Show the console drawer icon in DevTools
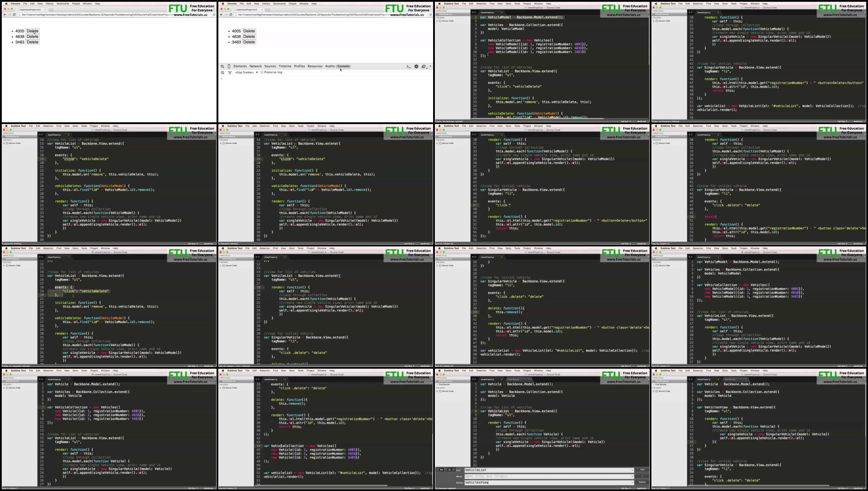The height and width of the screenshot is (491, 868). (x=408, y=67)
